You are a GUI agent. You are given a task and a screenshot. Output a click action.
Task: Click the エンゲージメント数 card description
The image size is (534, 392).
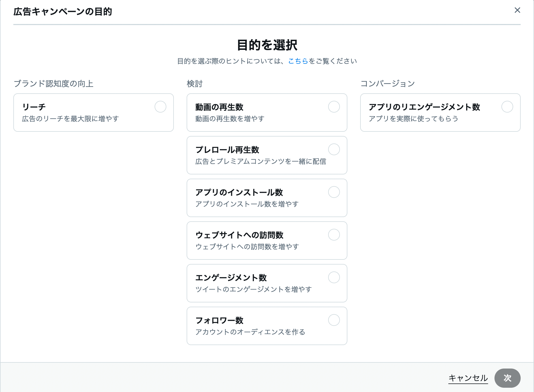[253, 289]
